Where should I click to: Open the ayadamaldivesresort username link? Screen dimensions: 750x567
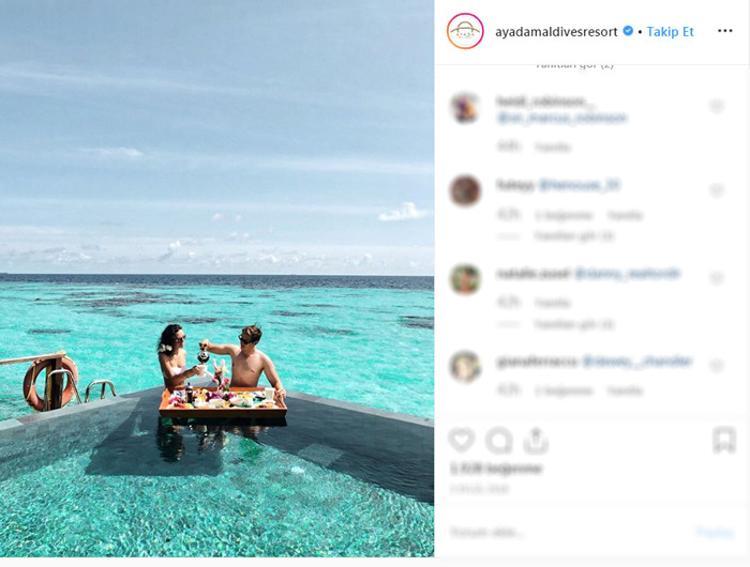click(x=556, y=31)
